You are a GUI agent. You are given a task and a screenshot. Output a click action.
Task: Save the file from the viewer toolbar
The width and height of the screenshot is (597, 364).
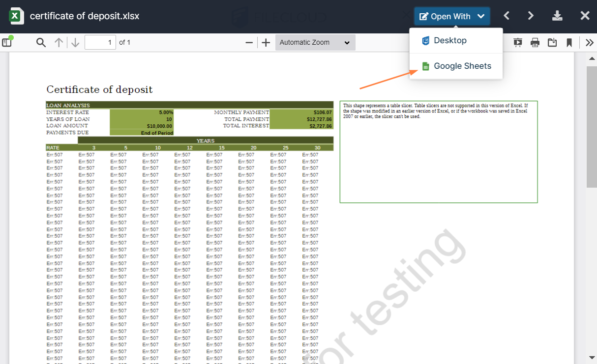(x=552, y=42)
